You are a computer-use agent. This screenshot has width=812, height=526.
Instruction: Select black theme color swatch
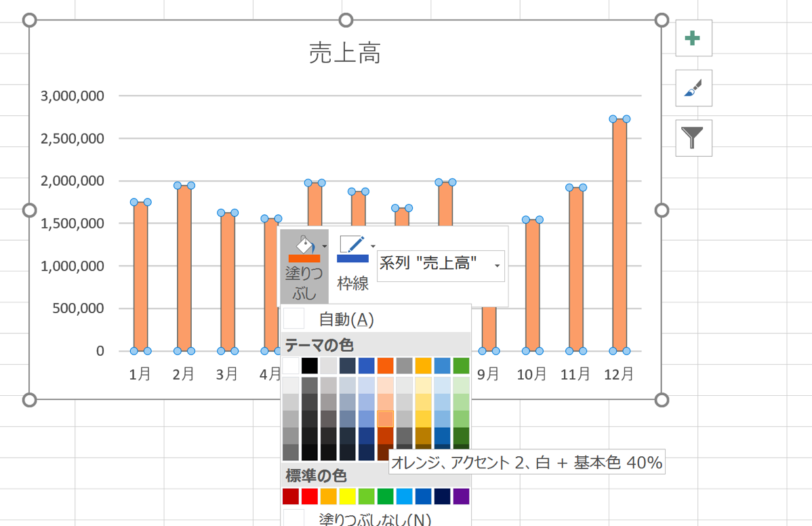(x=310, y=365)
